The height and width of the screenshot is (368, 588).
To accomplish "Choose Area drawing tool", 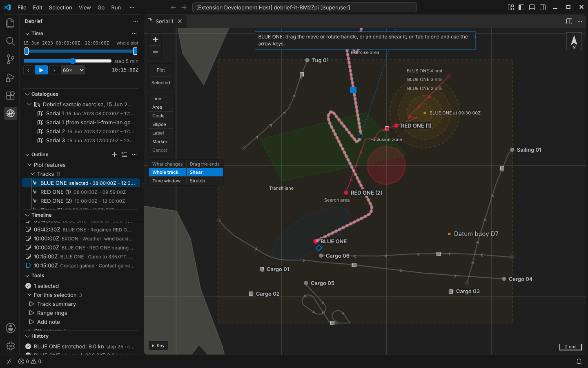I will 162,107.
